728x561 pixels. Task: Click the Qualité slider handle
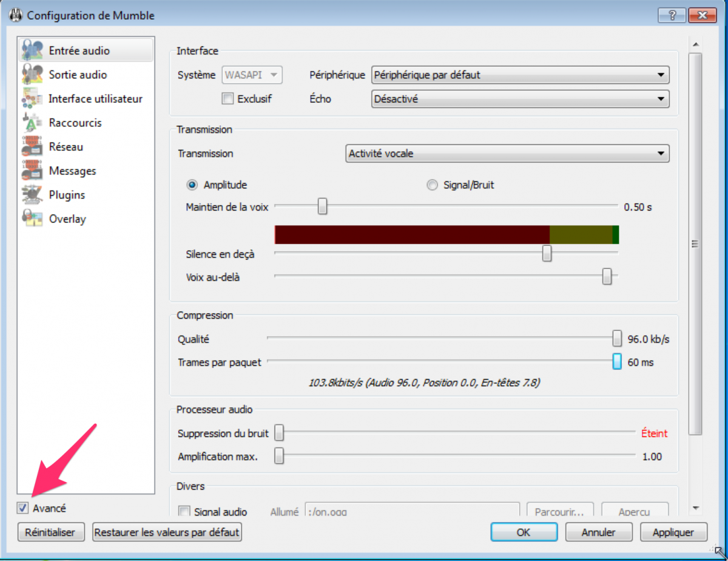(617, 338)
